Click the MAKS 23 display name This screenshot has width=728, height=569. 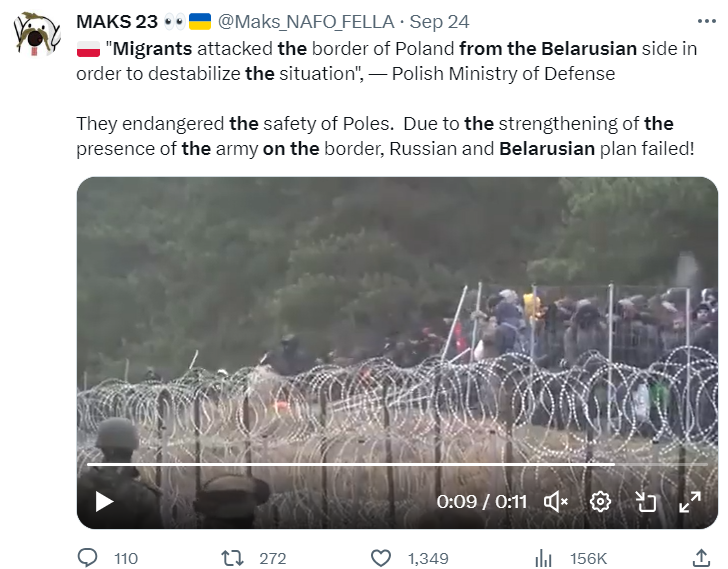(x=117, y=22)
